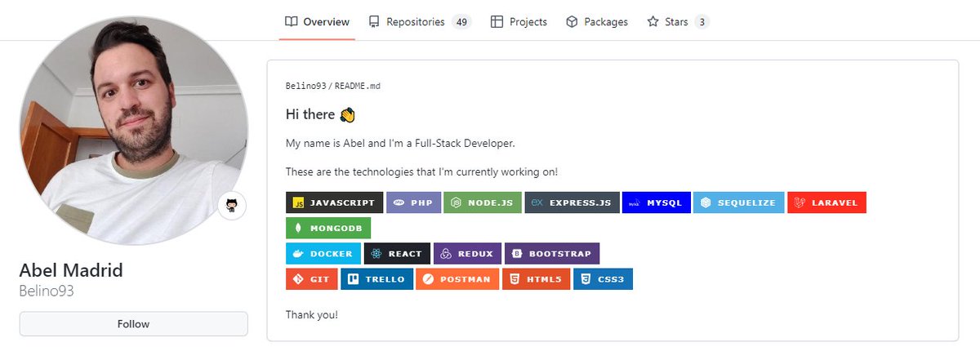Click the 49 repositories counter

click(x=461, y=22)
